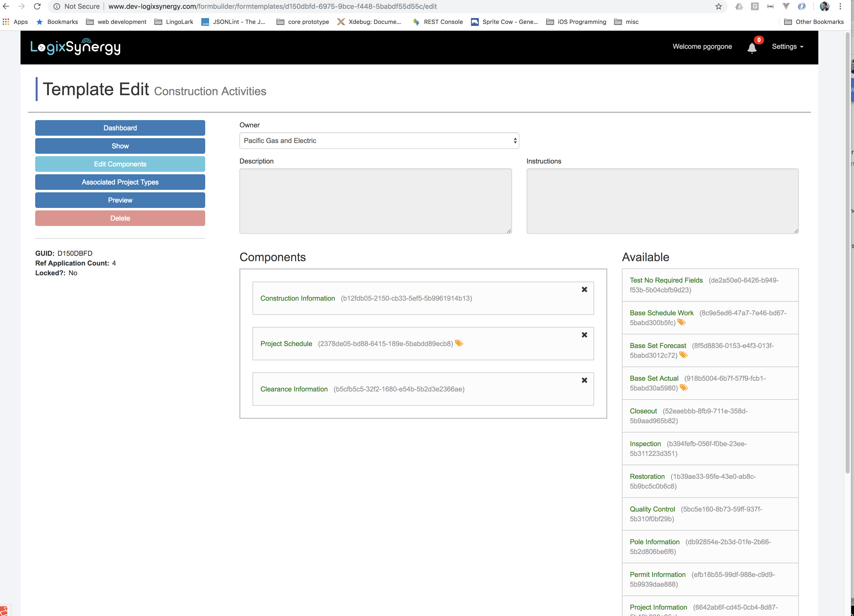This screenshot has height=616, width=854.
Task: Add the Closeout component from Available
Action: (x=643, y=411)
